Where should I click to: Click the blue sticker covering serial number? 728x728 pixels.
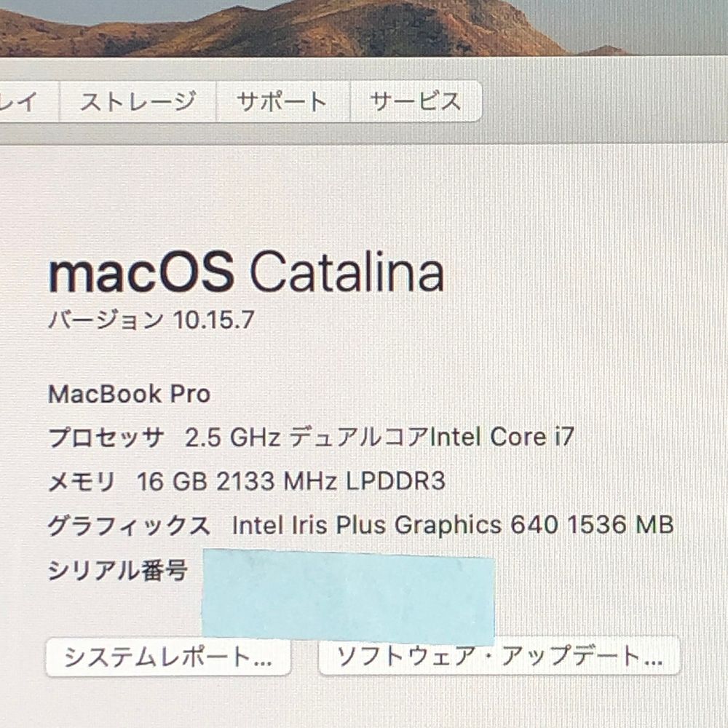348,597
